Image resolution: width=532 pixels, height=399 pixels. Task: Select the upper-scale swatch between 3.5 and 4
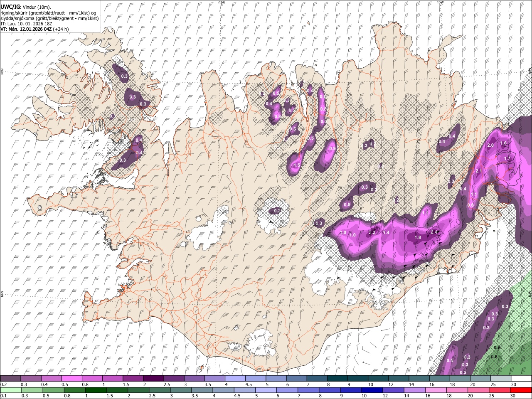click(214, 378)
